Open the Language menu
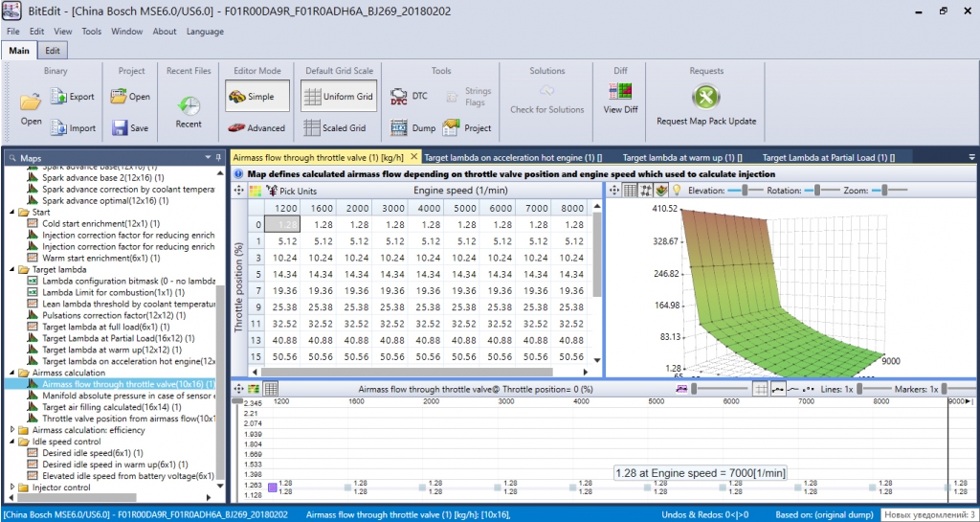Viewport: 980px width, 522px height. click(x=205, y=32)
